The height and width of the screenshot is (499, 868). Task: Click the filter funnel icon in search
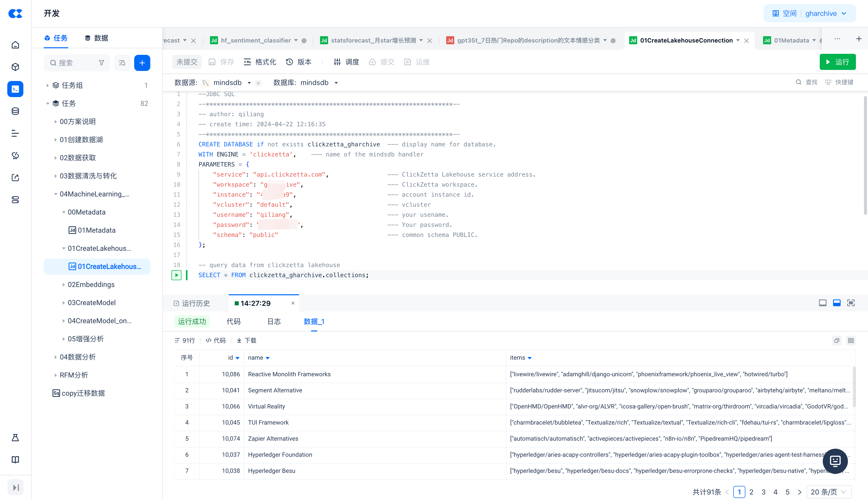coord(101,63)
